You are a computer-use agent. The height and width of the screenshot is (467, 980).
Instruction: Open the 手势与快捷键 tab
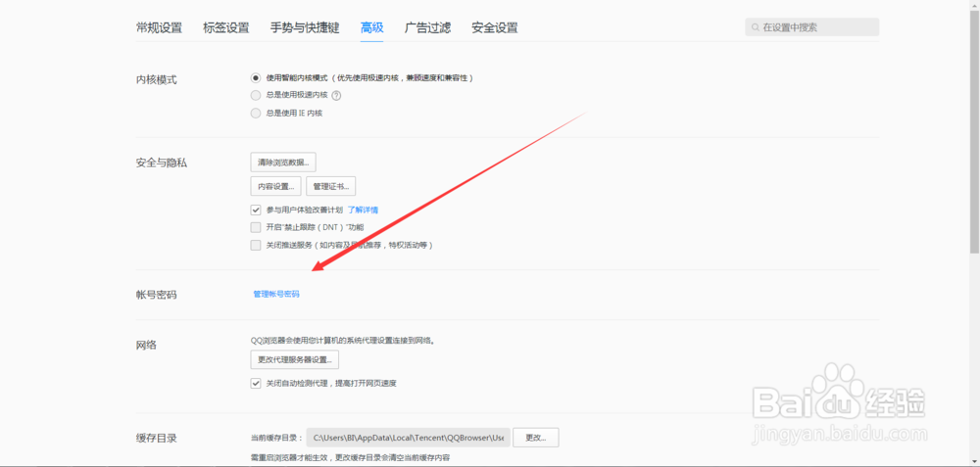(x=305, y=27)
